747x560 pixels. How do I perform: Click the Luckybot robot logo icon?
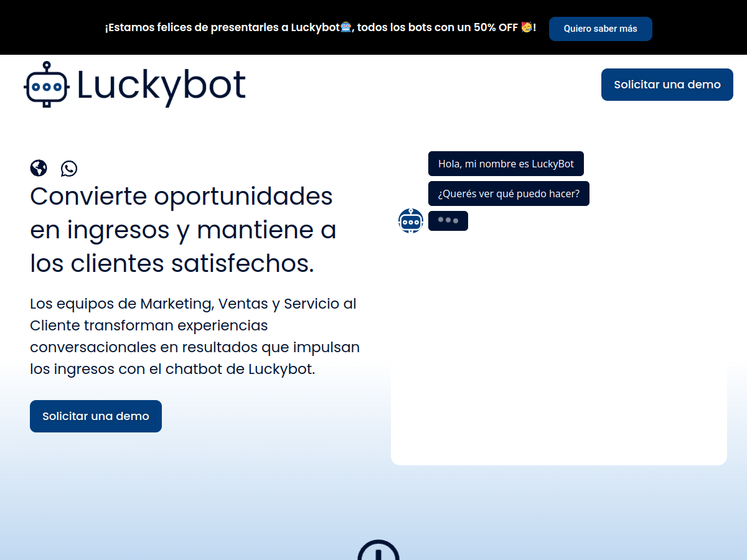pos(45,85)
